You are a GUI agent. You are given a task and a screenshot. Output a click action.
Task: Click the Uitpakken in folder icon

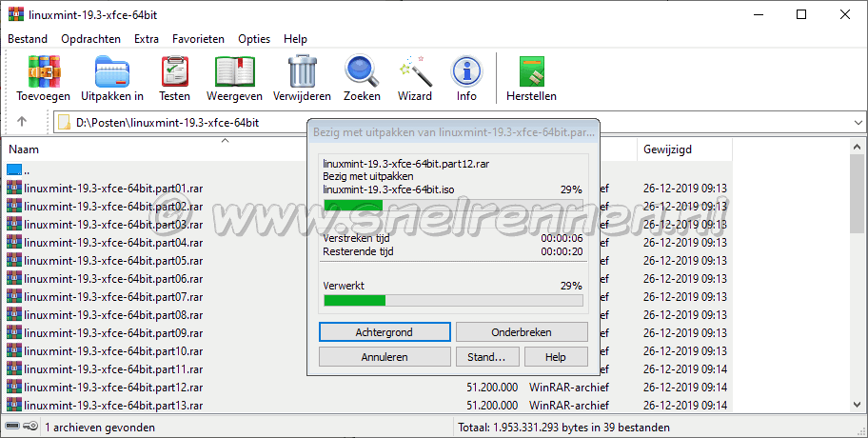(112, 71)
